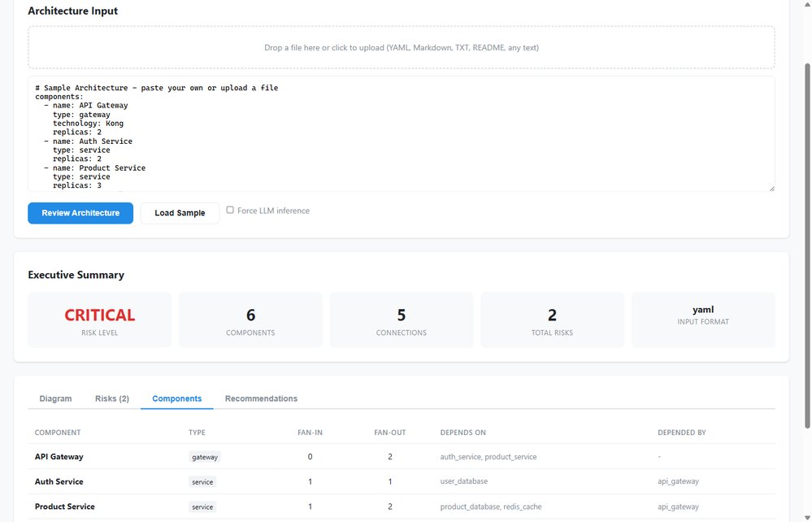Select the Auth Service component name
The image size is (812, 522).
[59, 481]
